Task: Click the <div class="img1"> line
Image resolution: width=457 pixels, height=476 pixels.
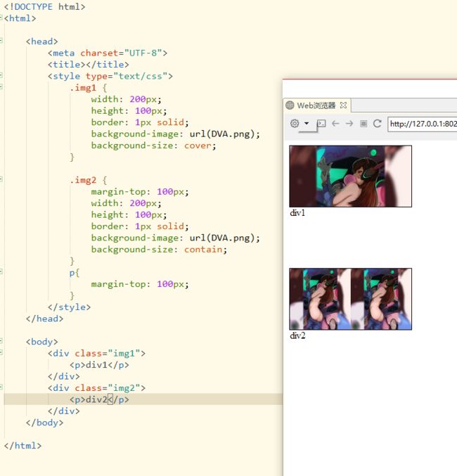Action: pyautogui.click(x=96, y=354)
